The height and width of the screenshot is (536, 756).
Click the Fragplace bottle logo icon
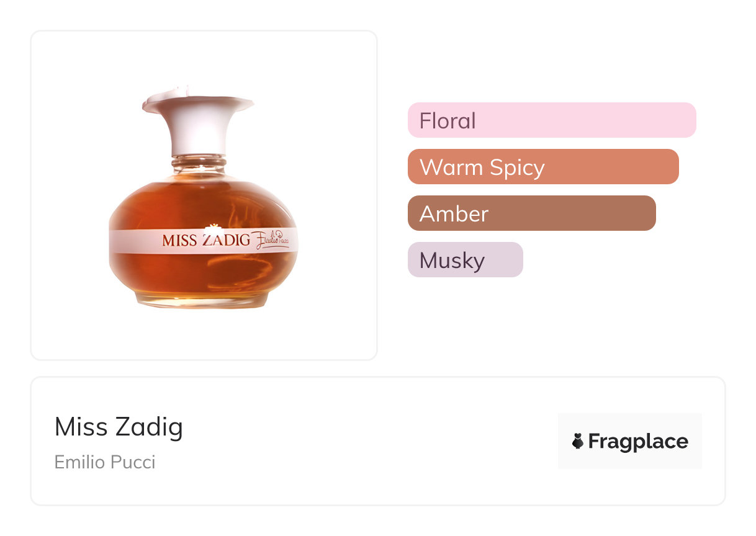pyautogui.click(x=578, y=441)
